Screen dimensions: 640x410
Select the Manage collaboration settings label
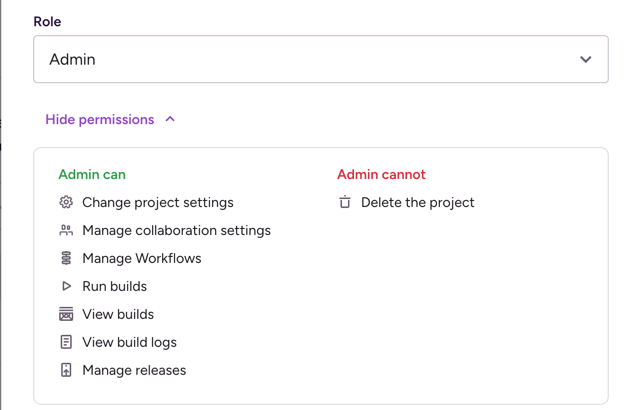coord(176,230)
